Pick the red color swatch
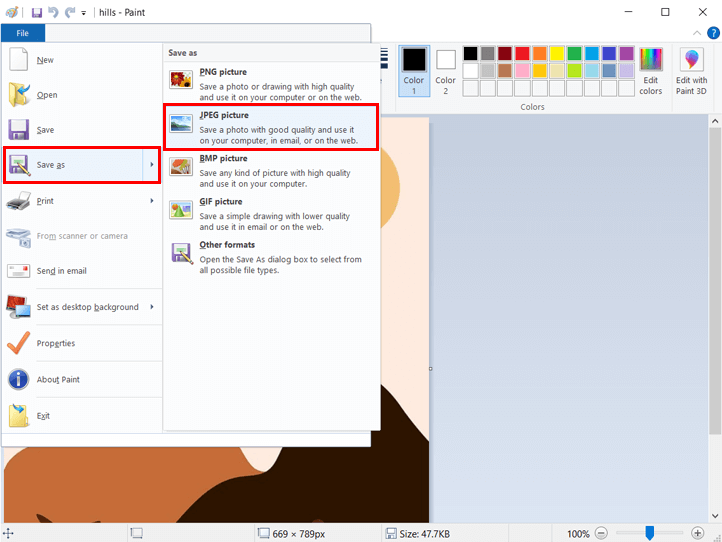This screenshot has width=722, height=542. [522, 54]
